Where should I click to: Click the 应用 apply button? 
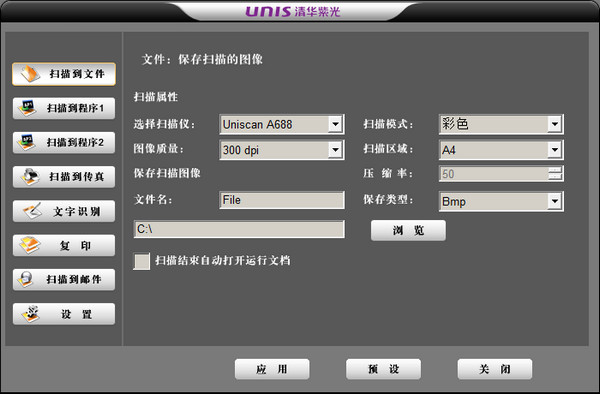tap(272, 369)
